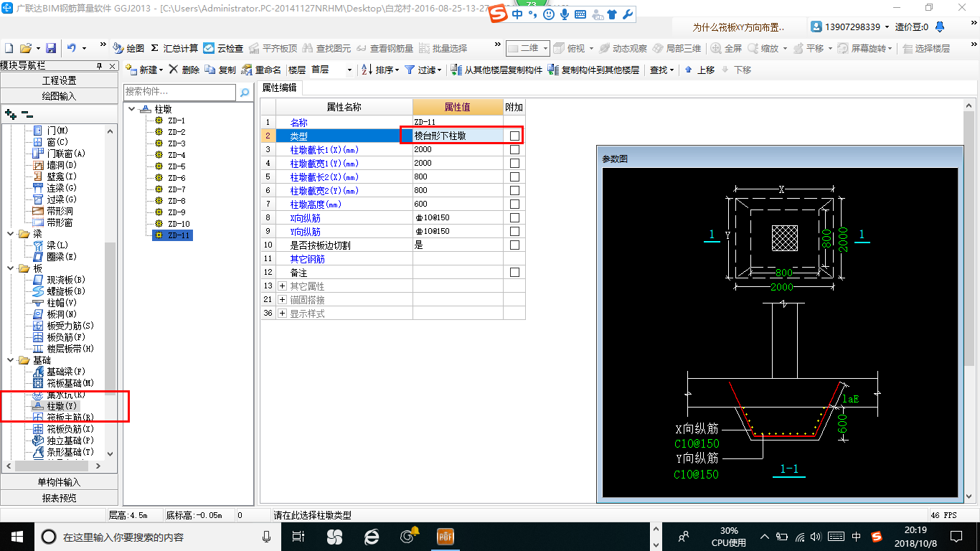Expand the 显示样式 property group
The width and height of the screenshot is (980, 551).
(x=282, y=313)
